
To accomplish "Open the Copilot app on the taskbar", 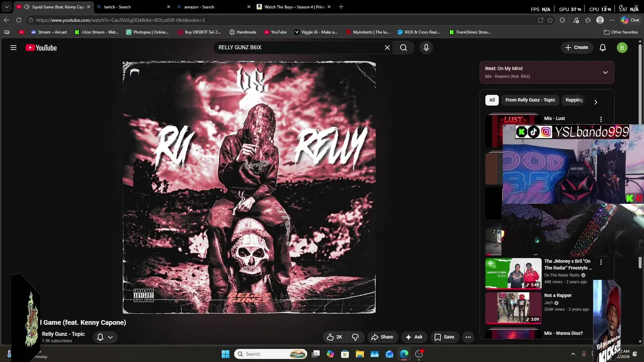I will (330, 354).
